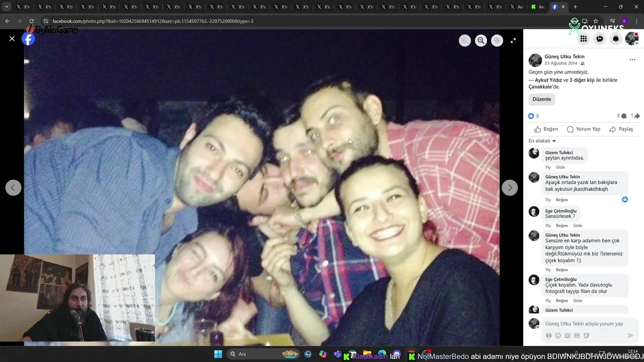This screenshot has height=362, width=644.
Task: Reload the page
Action: (x=31, y=21)
